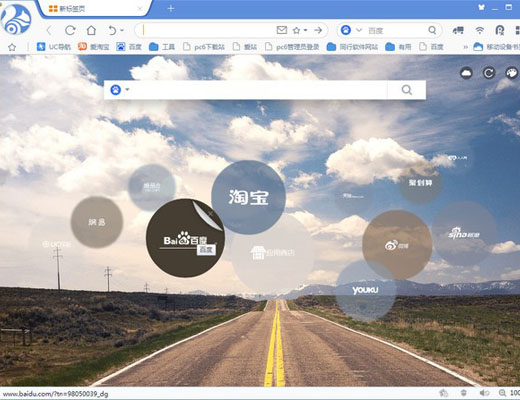Image resolution: width=520 pixels, height=400 pixels.
Task: Open the Baidu 百度 bubble
Action: coord(185,238)
